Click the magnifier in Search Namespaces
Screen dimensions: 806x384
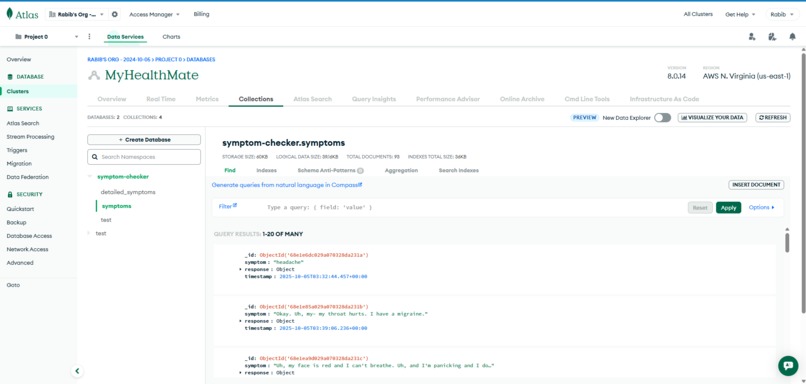95,157
